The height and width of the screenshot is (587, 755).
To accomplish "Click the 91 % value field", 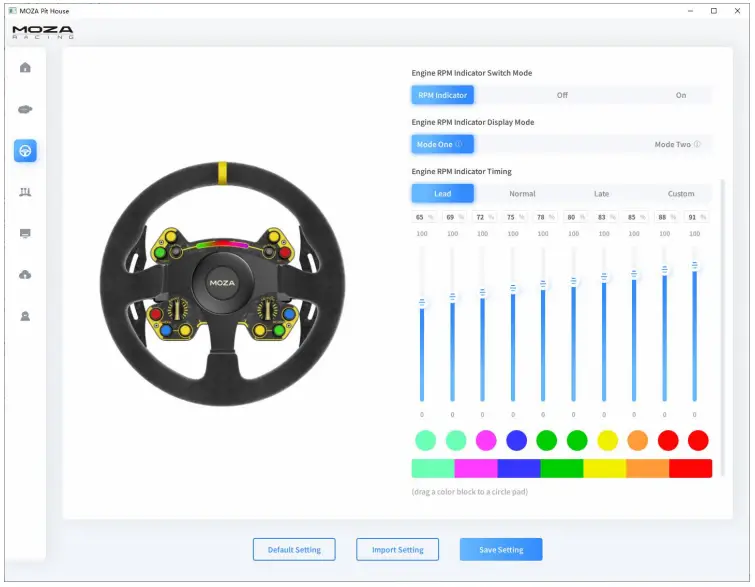I will (x=696, y=217).
